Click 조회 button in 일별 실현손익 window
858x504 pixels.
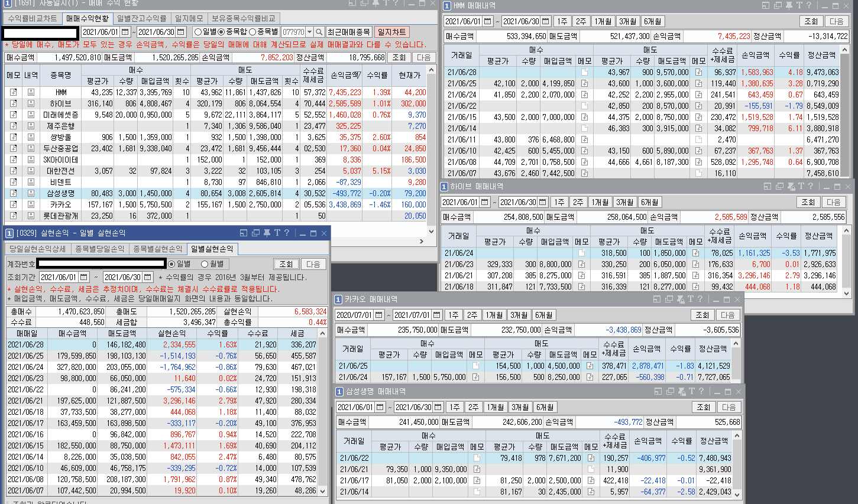[x=286, y=264]
